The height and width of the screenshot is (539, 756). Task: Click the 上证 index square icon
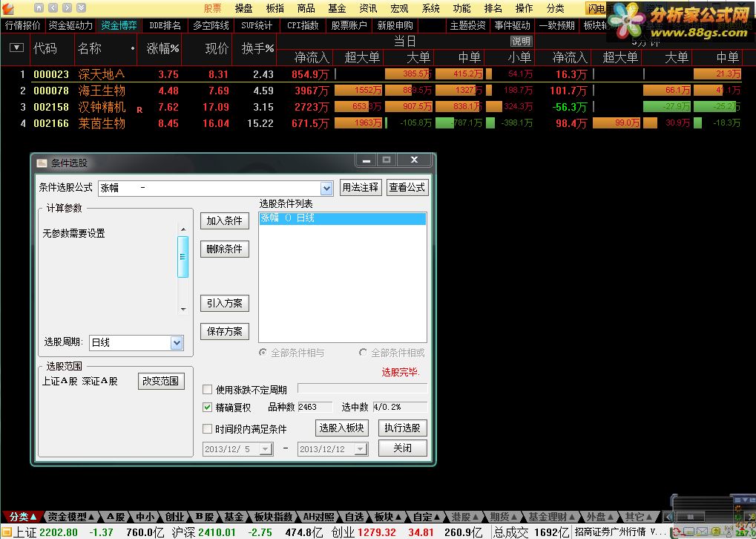click(6, 532)
